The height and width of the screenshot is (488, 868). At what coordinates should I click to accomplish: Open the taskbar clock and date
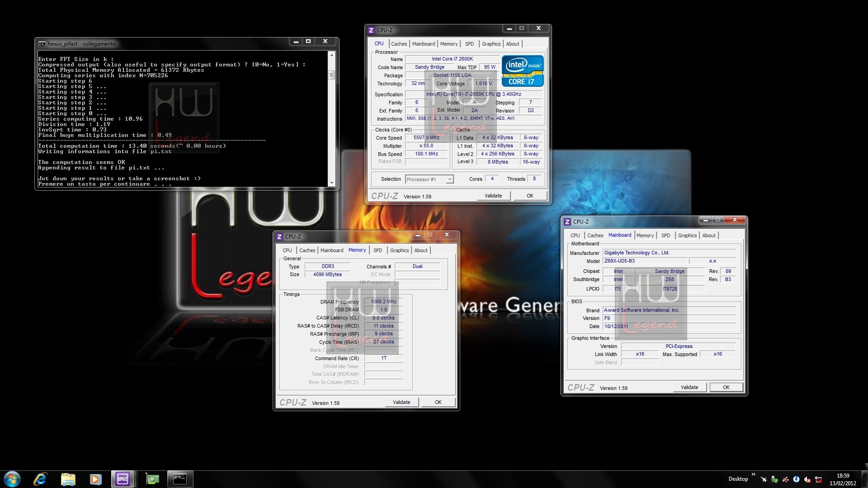click(843, 479)
